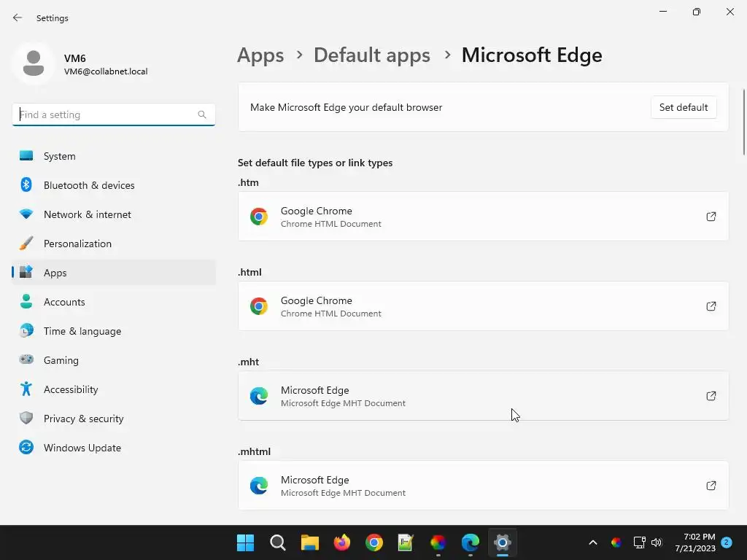Click the Default apps breadcrumb link
Viewport: 747px width, 560px height.
[372, 55]
